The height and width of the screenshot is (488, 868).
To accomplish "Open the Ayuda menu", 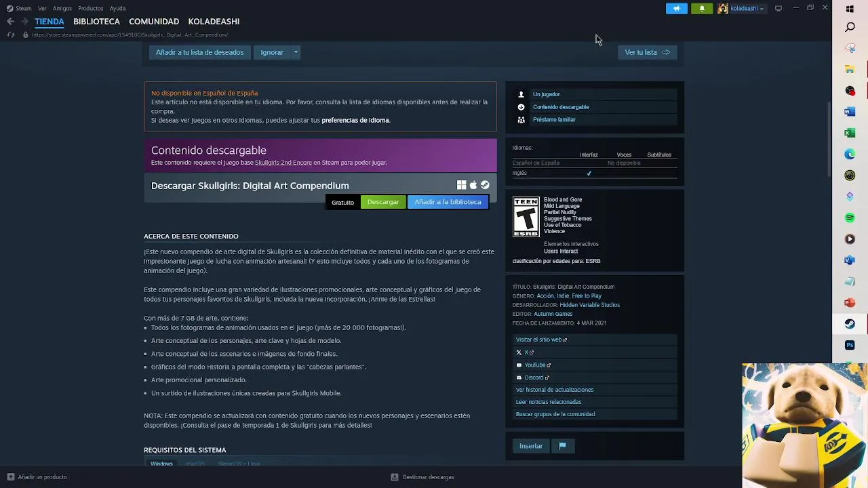I will (x=117, y=9).
